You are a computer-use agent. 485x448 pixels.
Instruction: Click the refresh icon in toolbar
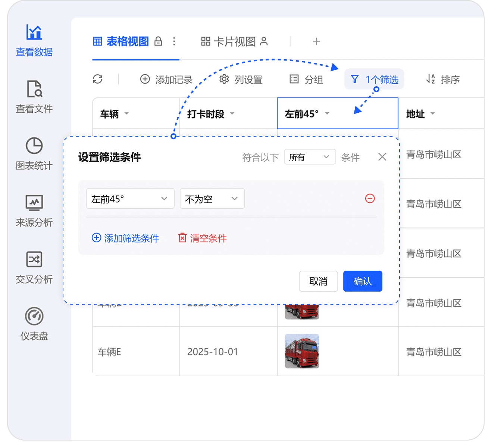pyautogui.click(x=98, y=79)
